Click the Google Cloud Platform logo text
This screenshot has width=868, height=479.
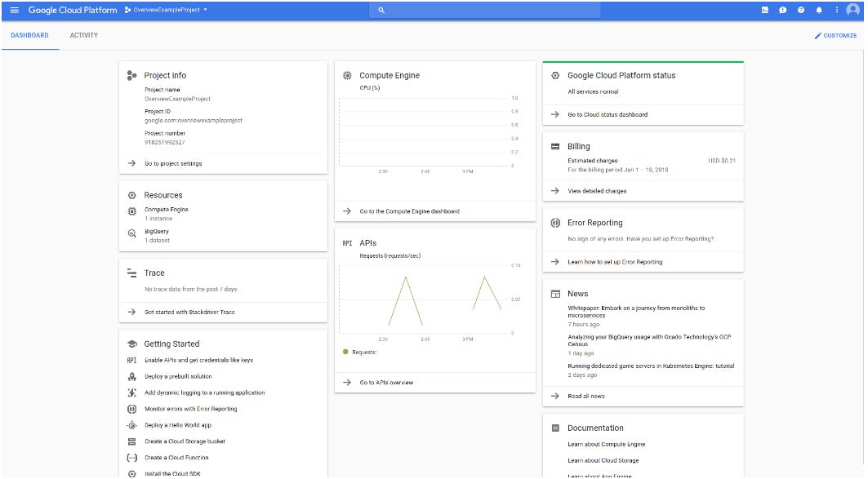(73, 10)
